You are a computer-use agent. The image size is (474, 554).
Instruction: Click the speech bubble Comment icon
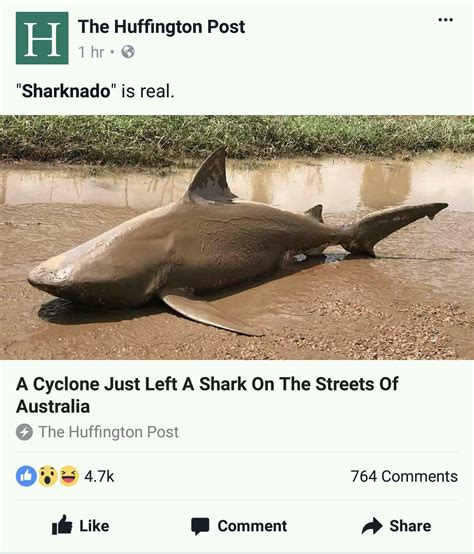point(200,526)
